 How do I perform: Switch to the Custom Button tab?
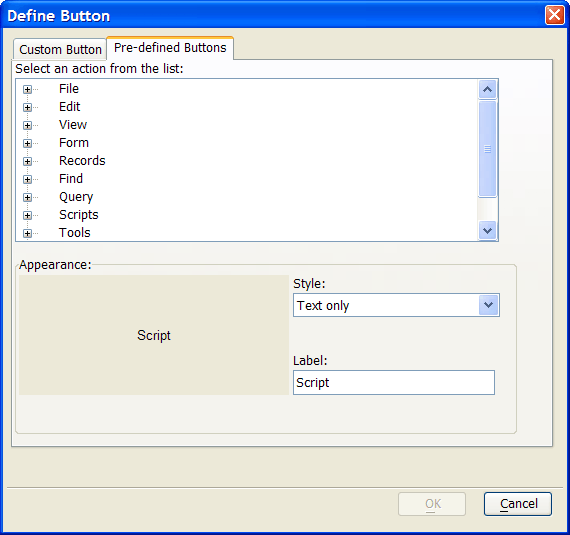pyautogui.click(x=60, y=49)
